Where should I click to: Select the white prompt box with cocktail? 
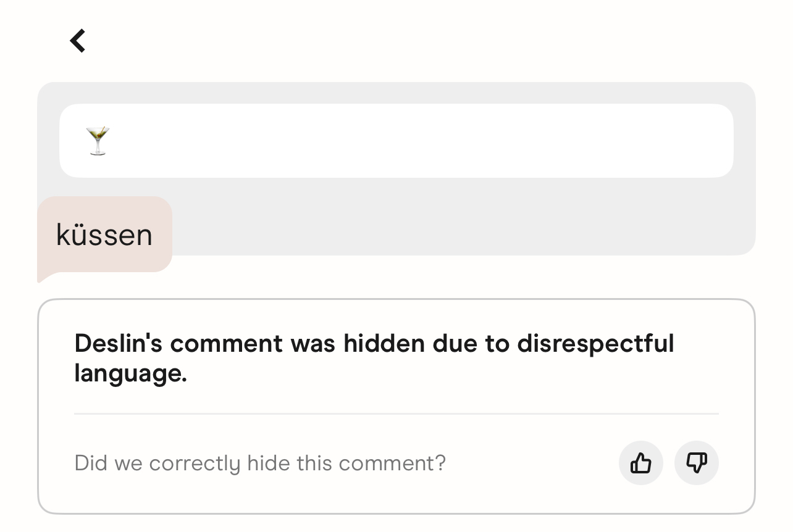(395, 141)
